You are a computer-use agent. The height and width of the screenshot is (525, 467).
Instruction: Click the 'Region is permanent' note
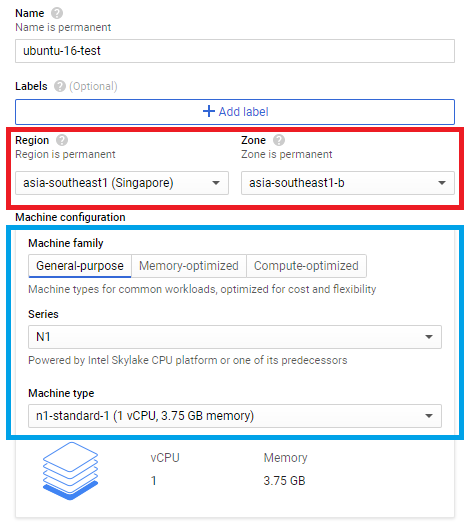[x=65, y=154]
